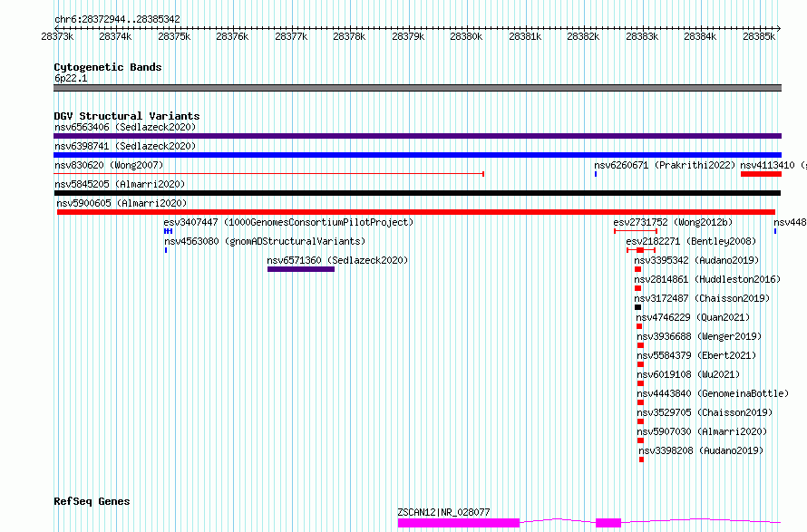This screenshot has height=532, width=807.
Task: Select the blue esv3407447 variant marks
Action: 168,231
